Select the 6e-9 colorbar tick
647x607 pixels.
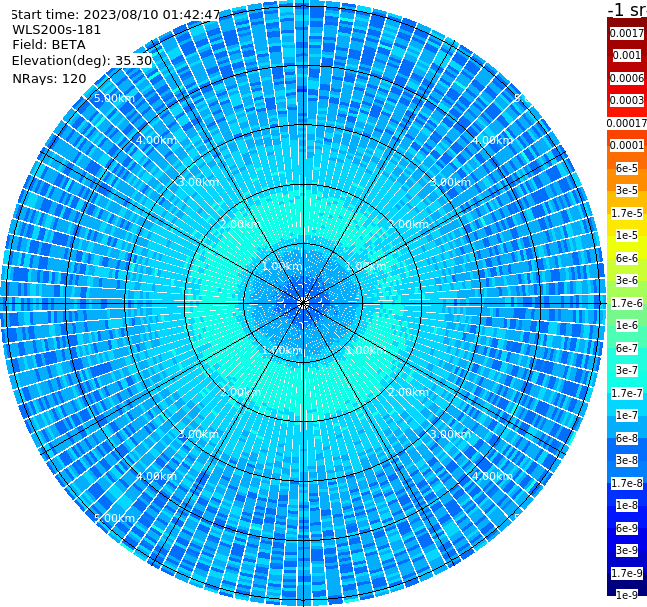point(627,528)
